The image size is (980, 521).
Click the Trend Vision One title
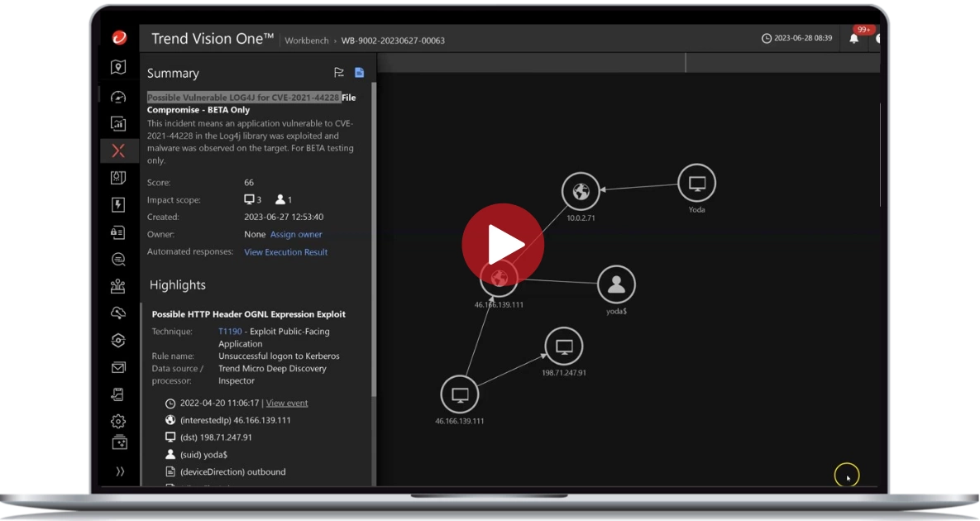213,39
